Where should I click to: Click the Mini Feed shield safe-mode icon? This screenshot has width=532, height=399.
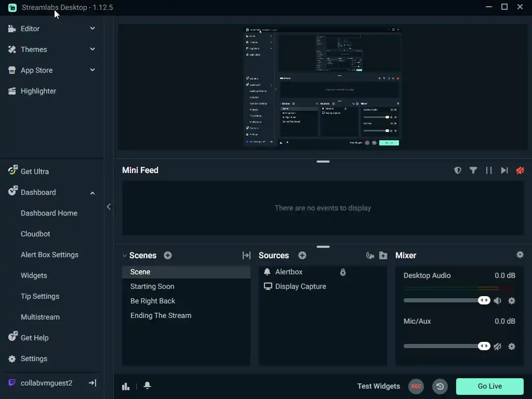[x=458, y=170]
